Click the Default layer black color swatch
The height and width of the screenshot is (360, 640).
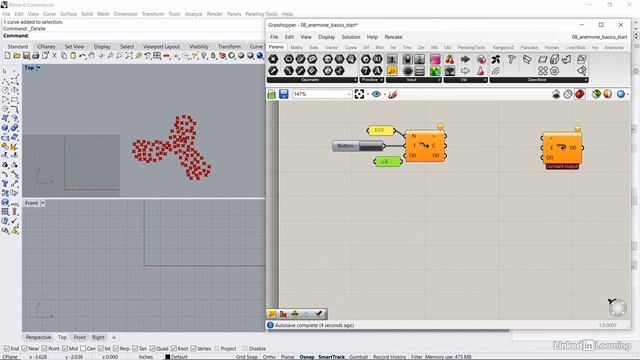click(x=167, y=357)
